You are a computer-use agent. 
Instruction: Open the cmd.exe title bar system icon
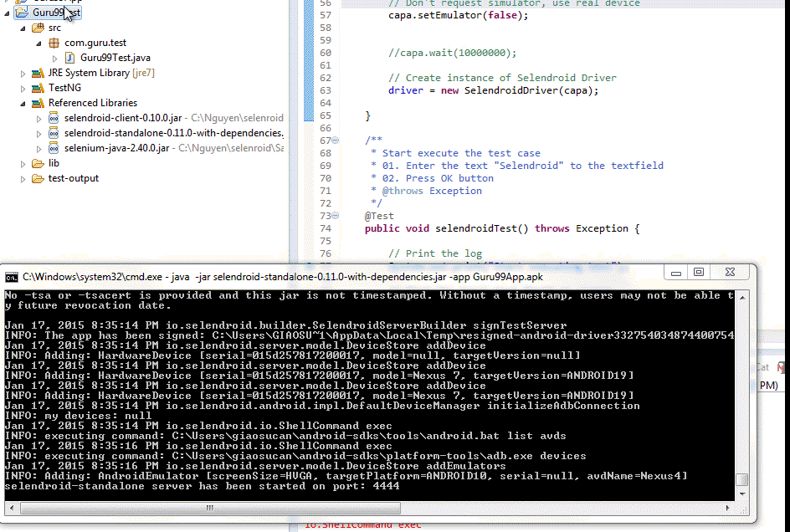tap(13, 276)
